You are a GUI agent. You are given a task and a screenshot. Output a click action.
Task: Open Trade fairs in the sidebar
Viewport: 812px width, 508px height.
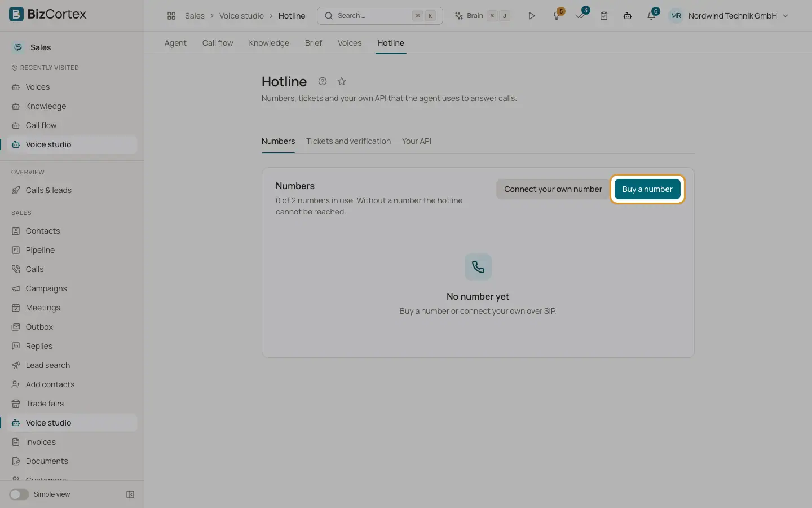pos(72,404)
